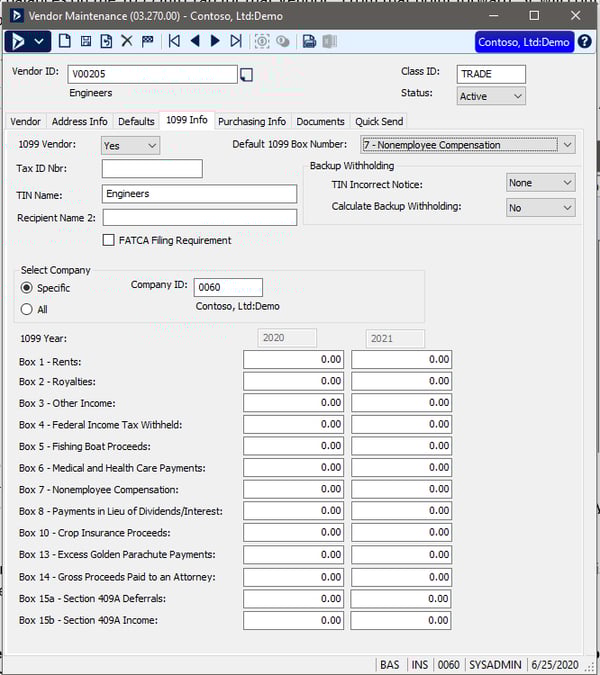This screenshot has width=600, height=675.
Task: Go to the next vendor record
Action: tap(215, 41)
